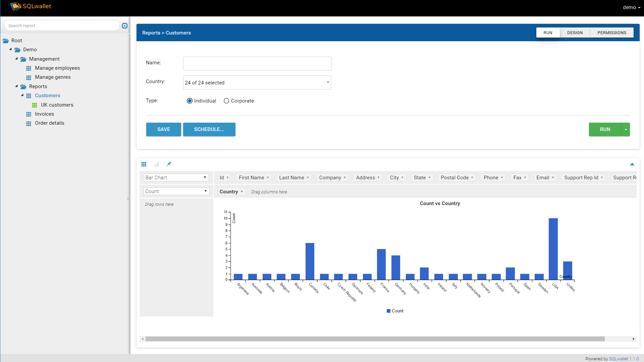Image resolution: width=644 pixels, height=362 pixels.
Task: Select the Individual radio button
Action: [190, 101]
